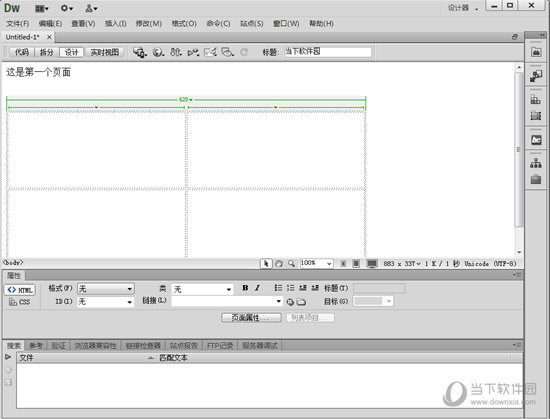Switch to the 拆分 split view button
The width and height of the screenshot is (550, 419).
[x=46, y=52]
